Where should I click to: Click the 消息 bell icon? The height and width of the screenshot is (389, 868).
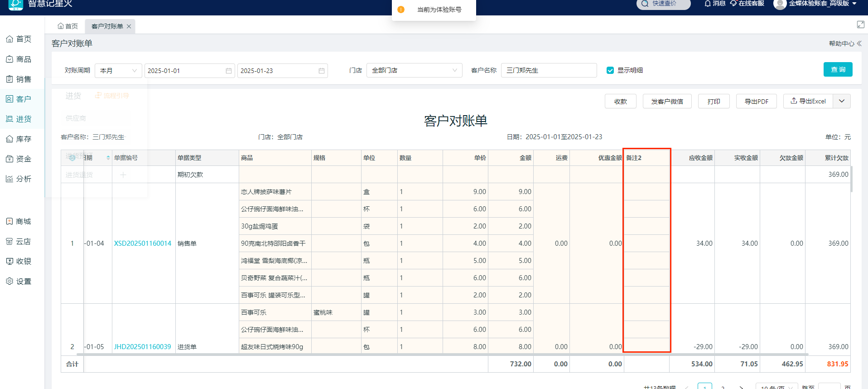[x=708, y=3]
